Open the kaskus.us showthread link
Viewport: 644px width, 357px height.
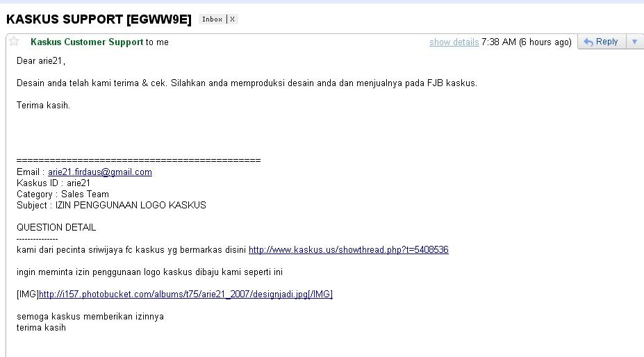(x=348, y=250)
